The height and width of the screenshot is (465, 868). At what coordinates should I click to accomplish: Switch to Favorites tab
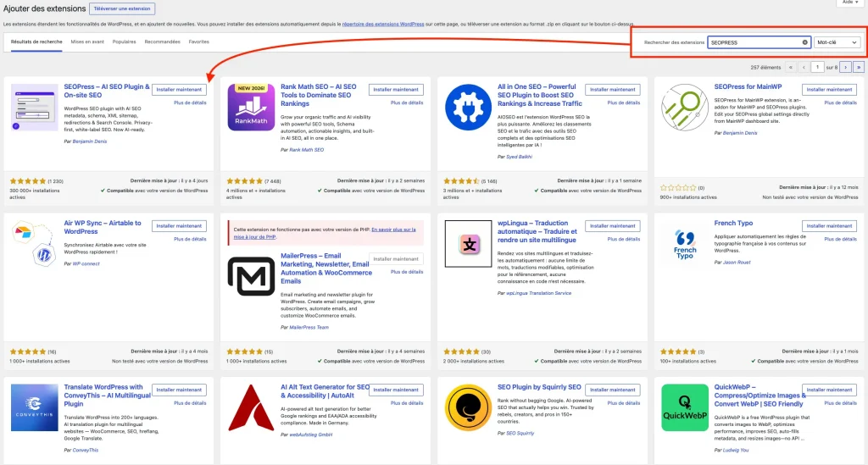coord(198,42)
